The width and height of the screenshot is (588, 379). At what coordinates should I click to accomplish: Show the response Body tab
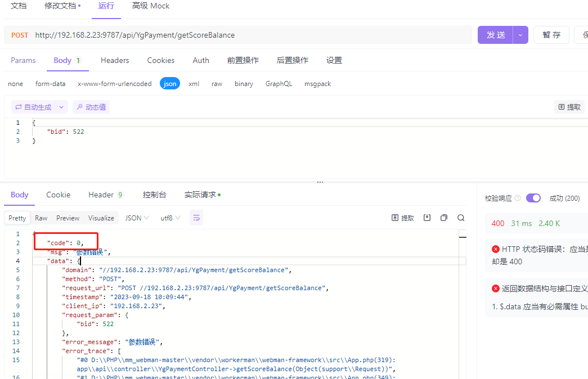click(x=20, y=195)
